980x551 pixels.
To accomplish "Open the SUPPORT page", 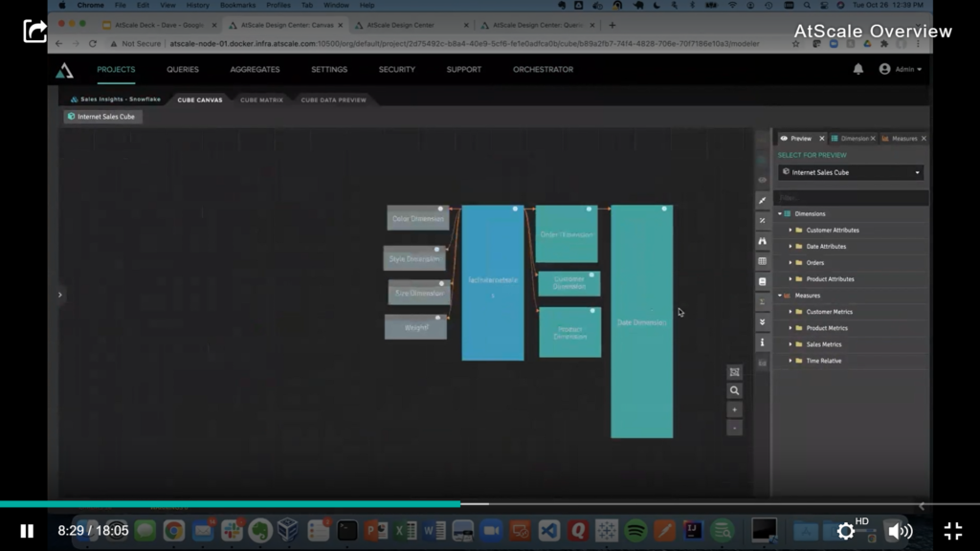I will click(x=464, y=69).
